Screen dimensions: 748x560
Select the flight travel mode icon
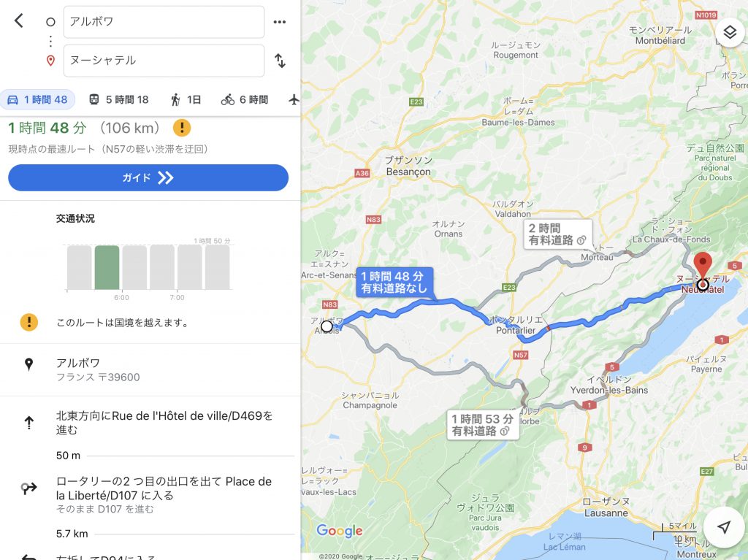click(x=294, y=99)
